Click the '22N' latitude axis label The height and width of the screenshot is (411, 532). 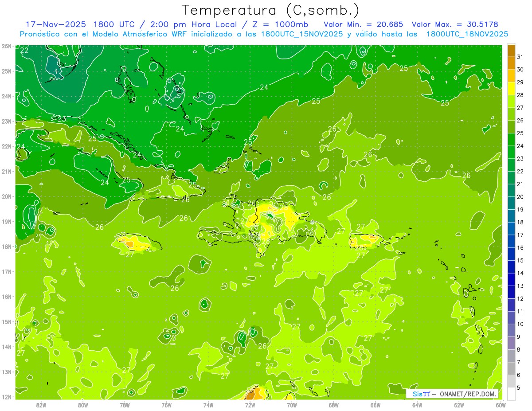[x=7, y=146]
